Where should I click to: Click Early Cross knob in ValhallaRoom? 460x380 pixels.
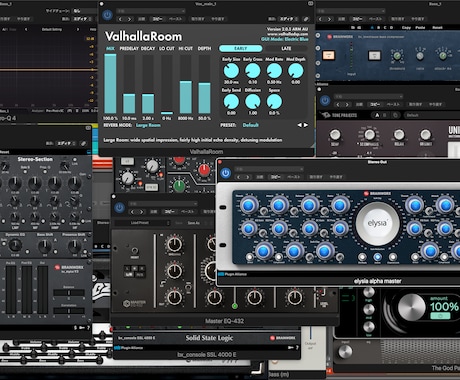253,71
